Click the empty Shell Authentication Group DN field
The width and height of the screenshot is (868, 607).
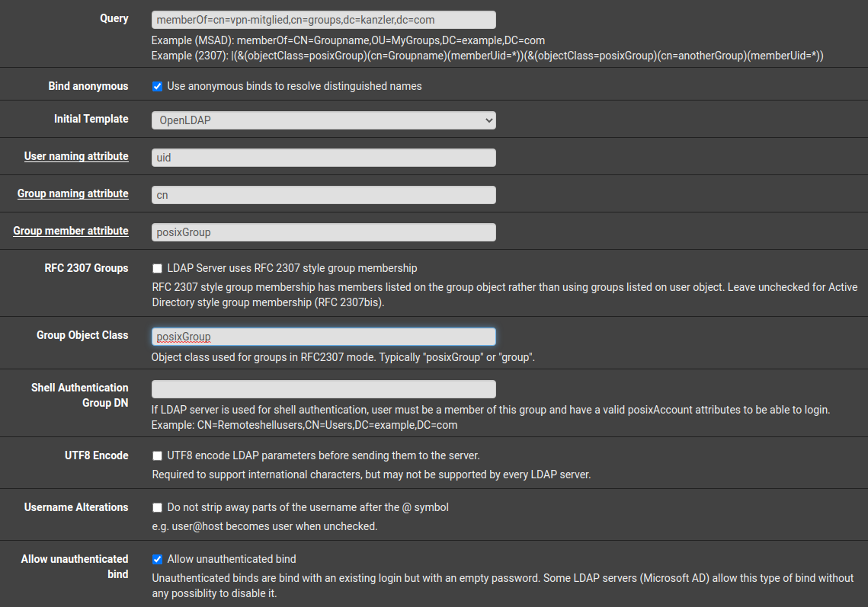coord(323,388)
